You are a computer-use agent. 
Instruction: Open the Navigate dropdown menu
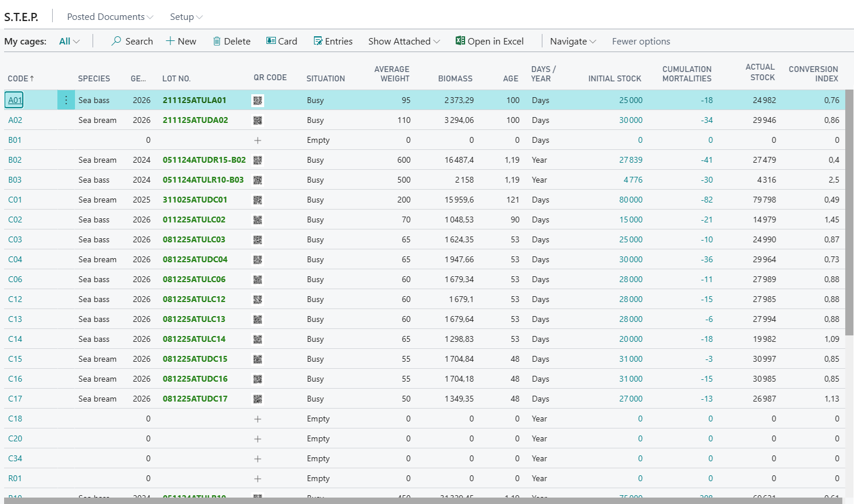click(572, 42)
